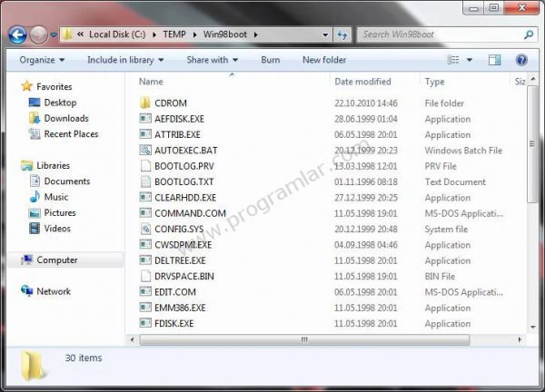Expand arrow after Win98boot in path
The image size is (545, 392).
coord(256,34)
